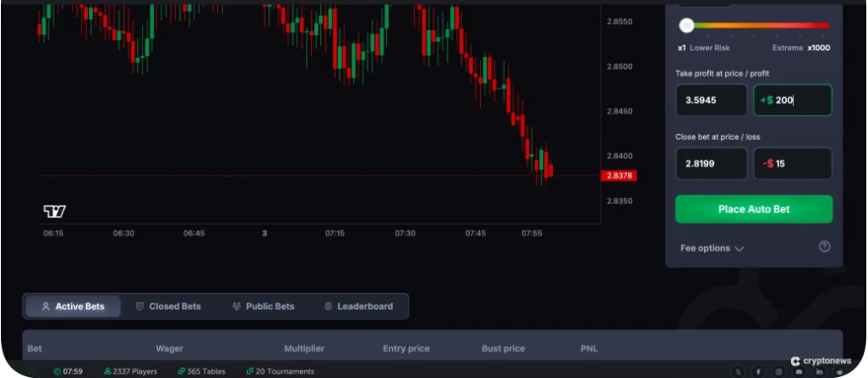Open the Facebook social link
The width and height of the screenshot is (868, 378).
click(759, 372)
